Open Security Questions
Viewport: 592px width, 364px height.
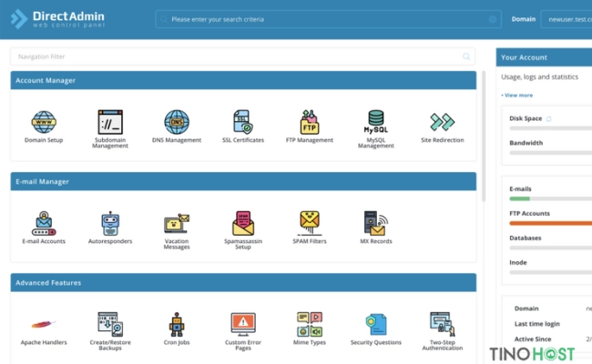pos(376,329)
